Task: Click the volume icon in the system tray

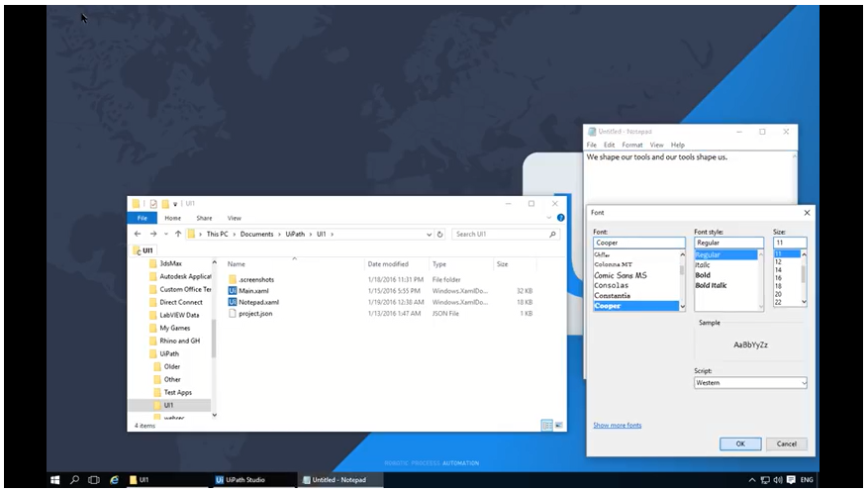Action: (778, 480)
